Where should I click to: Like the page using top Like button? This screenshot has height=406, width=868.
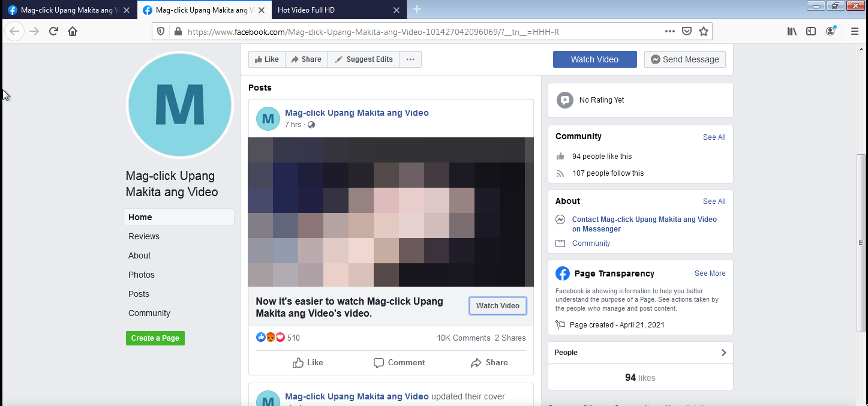pyautogui.click(x=267, y=59)
